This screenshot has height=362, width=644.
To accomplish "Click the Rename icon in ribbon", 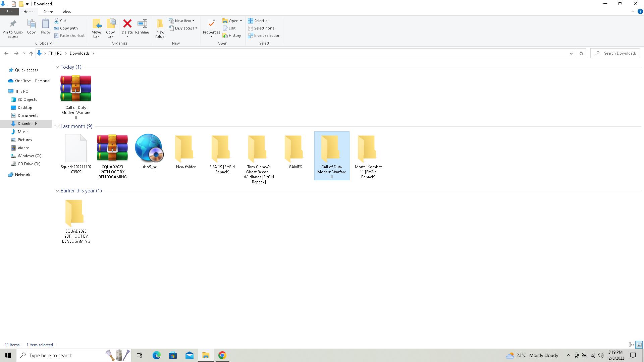I will [142, 24].
